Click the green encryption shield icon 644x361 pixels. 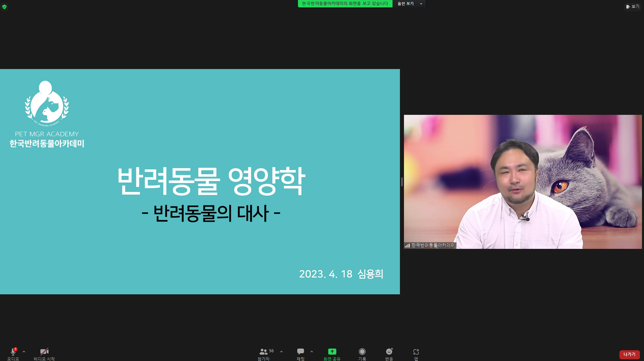pyautogui.click(x=4, y=6)
